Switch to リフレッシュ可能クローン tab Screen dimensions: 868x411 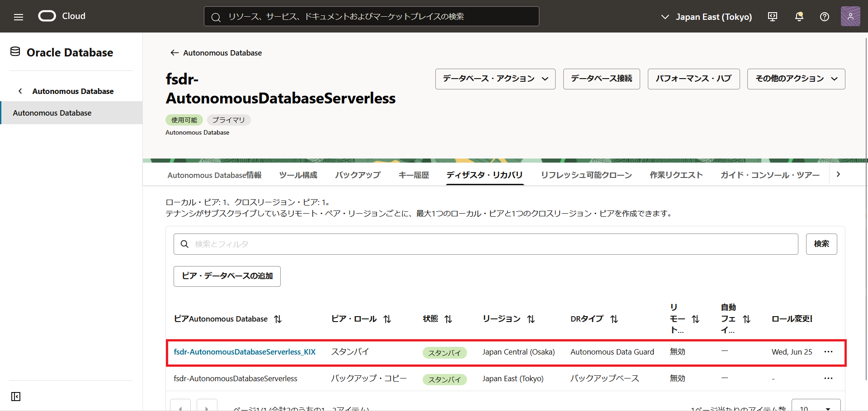(x=586, y=175)
